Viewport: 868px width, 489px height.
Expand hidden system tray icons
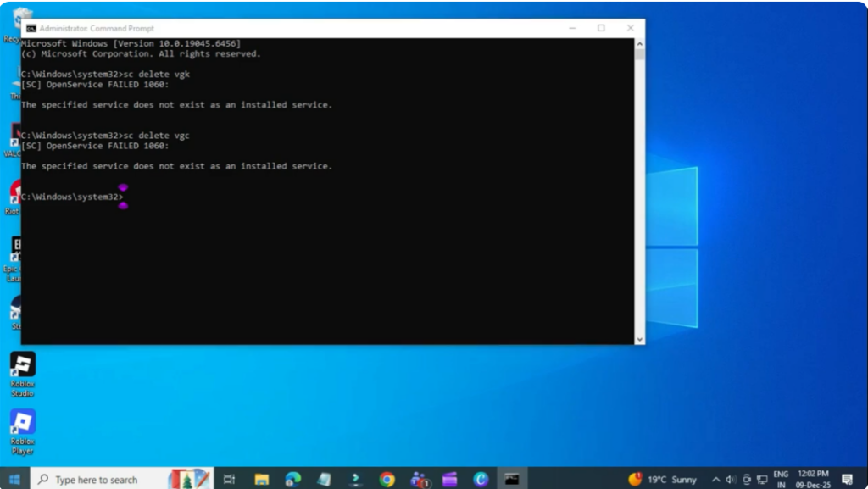[716, 479]
